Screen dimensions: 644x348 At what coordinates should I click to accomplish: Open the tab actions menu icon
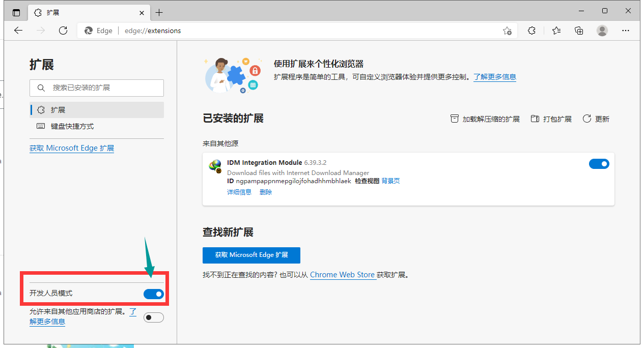pyautogui.click(x=16, y=12)
